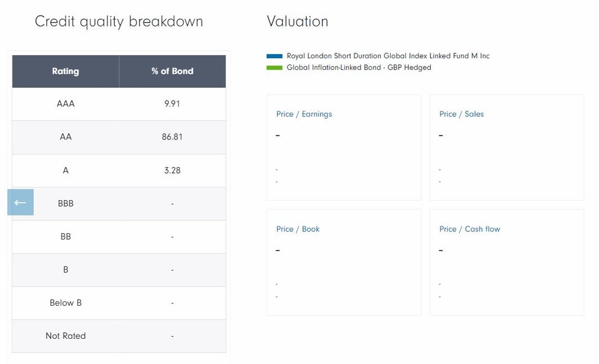Select the AA rating row label

pyautogui.click(x=66, y=137)
